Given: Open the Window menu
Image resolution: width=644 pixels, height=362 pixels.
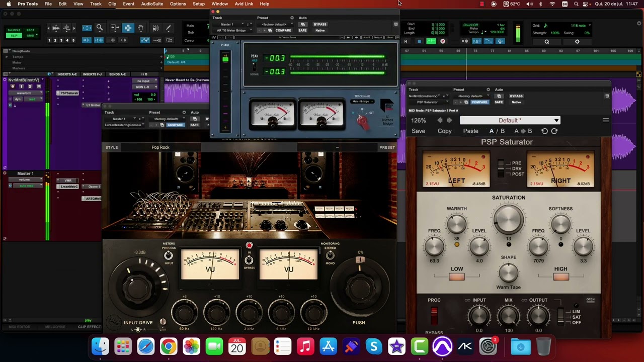Looking at the screenshot, I should tap(219, 4).
